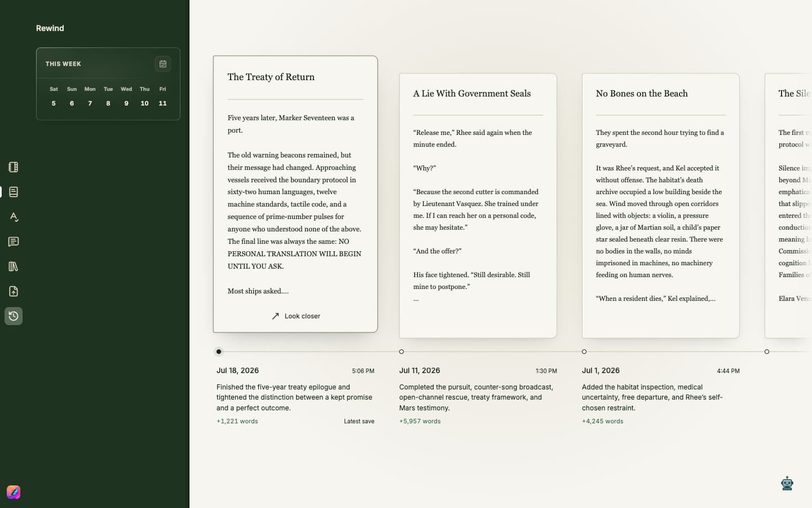
Task: Open the document page icon in sidebar
Action: point(14,192)
